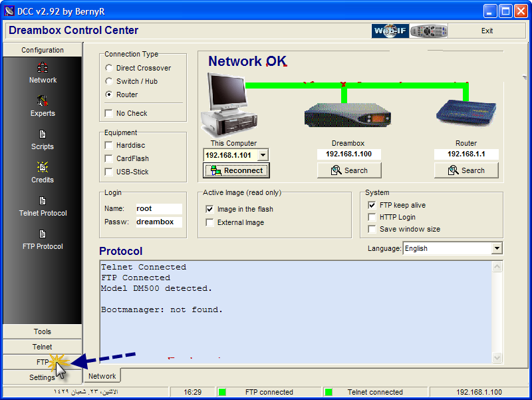Screen dimensions: 532x400
Task: Open the Credits sidebar icon
Action: [x=43, y=167]
